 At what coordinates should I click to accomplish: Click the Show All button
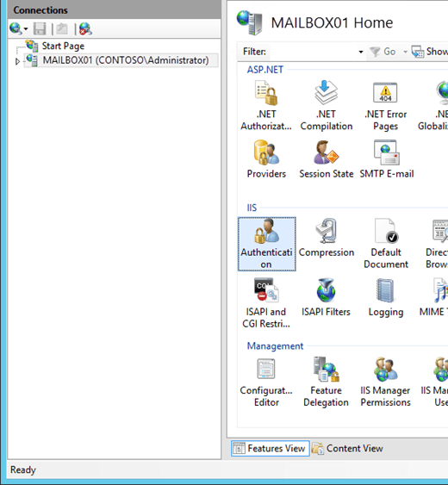[430, 52]
